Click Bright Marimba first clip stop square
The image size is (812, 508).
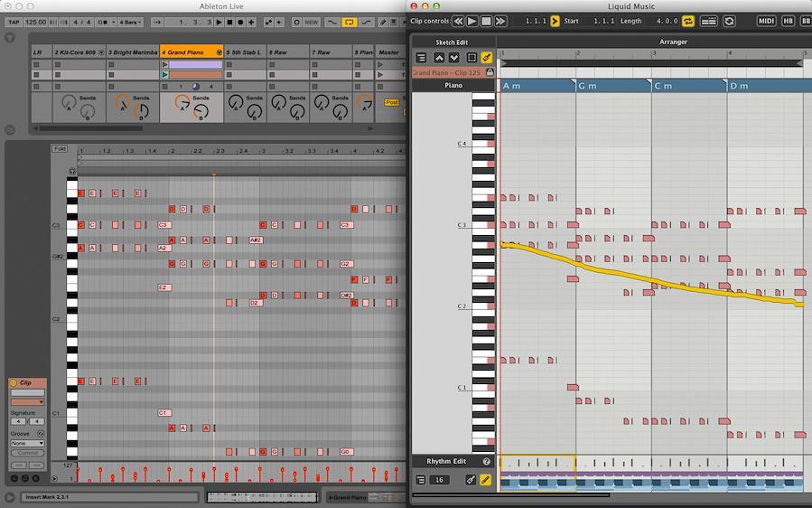click(111, 65)
